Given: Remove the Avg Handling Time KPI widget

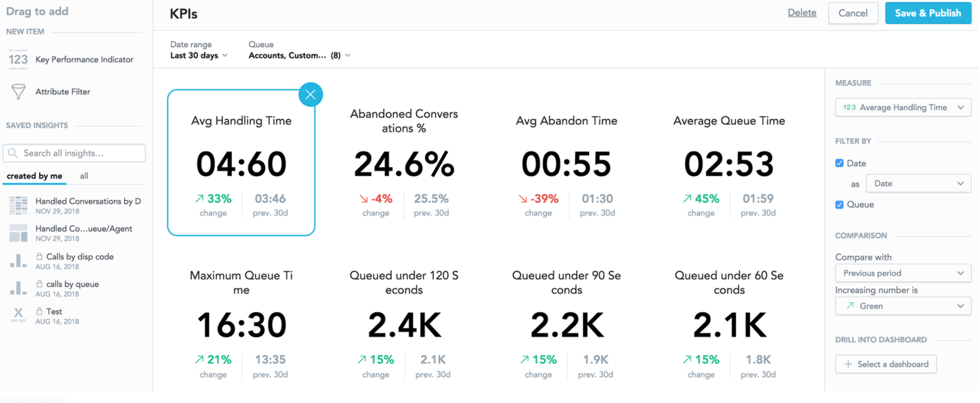Looking at the screenshot, I should click(310, 95).
